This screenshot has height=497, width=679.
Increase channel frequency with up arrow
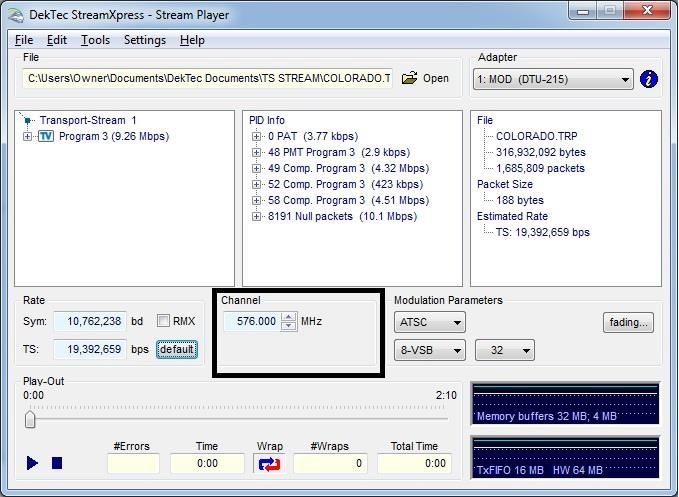point(289,317)
